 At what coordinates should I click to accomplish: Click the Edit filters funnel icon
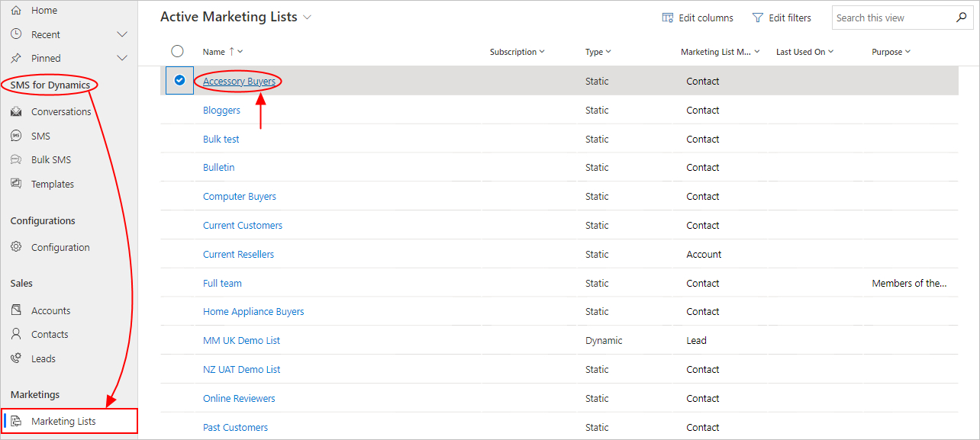[x=758, y=18]
